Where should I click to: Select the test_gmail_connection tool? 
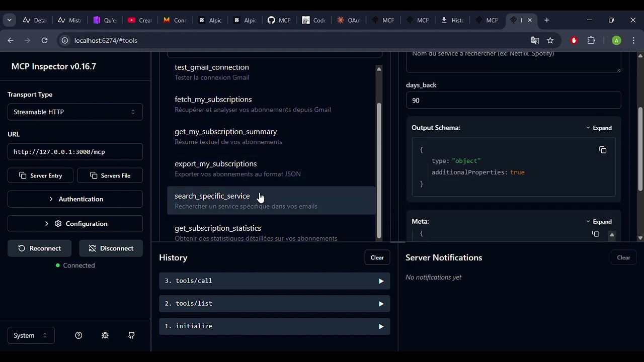coord(271,72)
